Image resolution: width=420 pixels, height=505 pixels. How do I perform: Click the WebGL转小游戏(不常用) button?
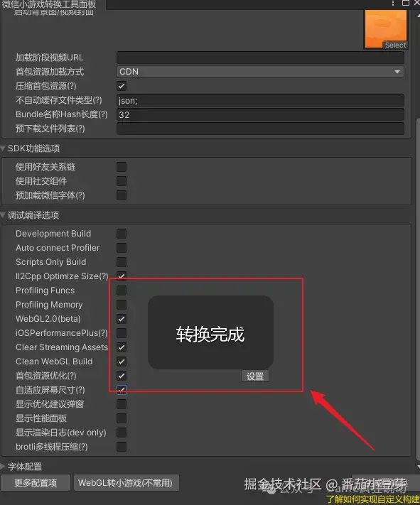pos(126,483)
